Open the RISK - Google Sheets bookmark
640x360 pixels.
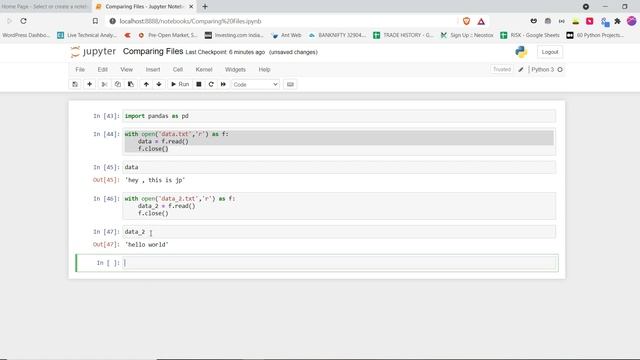coord(530,36)
